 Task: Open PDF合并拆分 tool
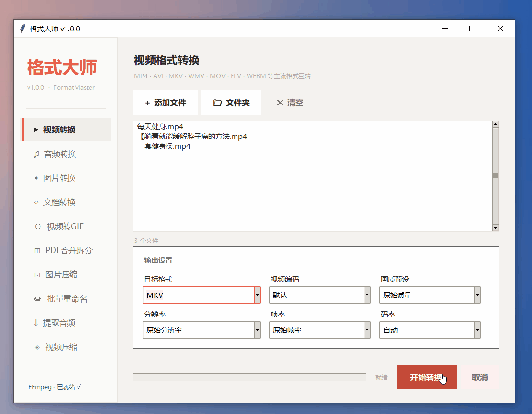click(x=66, y=250)
